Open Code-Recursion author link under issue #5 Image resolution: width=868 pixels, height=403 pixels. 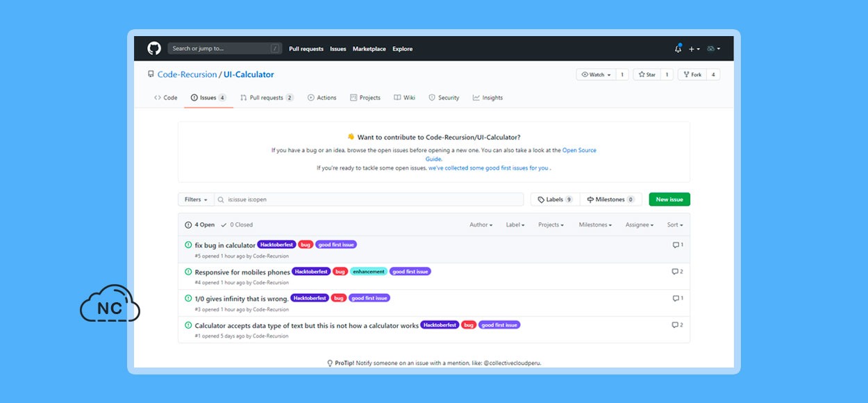[x=271, y=256]
